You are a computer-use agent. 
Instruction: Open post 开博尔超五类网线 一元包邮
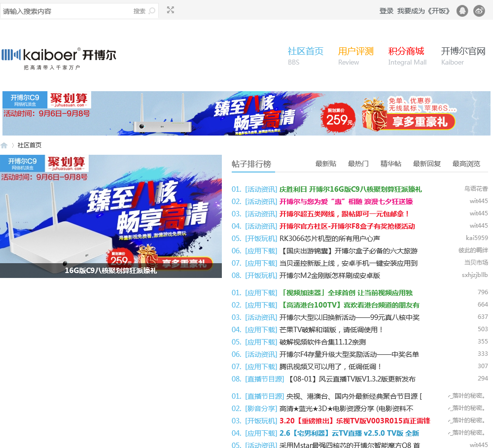click(344, 214)
